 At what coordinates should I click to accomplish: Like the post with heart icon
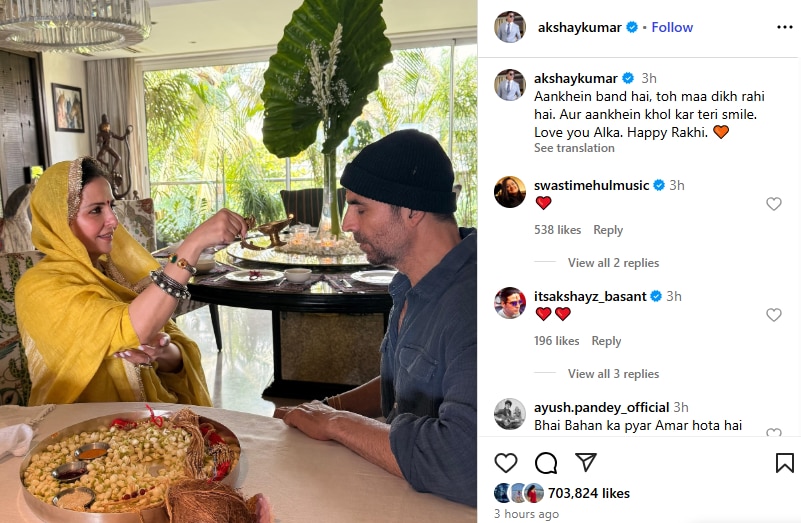coord(506,463)
